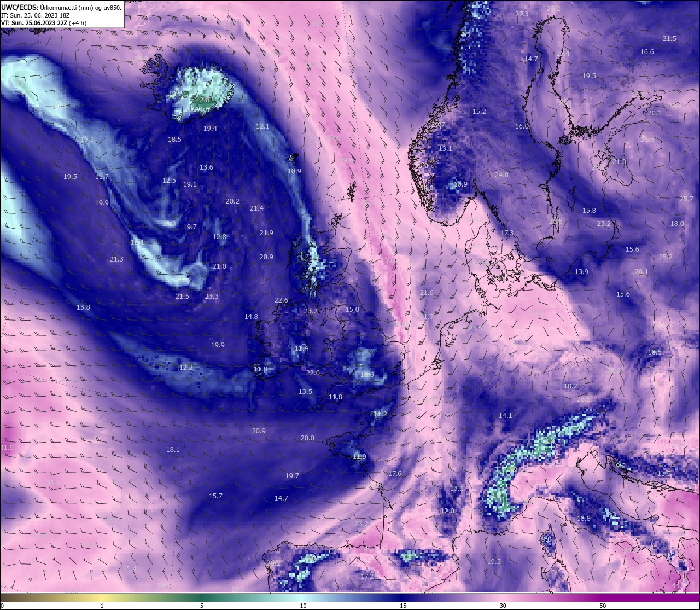Click the 18.0 value on the map

(677, 223)
